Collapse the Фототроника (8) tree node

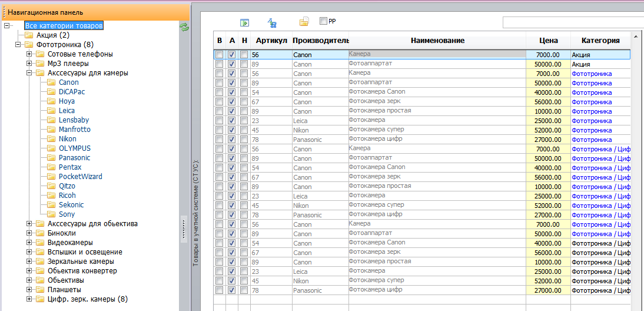(x=18, y=44)
